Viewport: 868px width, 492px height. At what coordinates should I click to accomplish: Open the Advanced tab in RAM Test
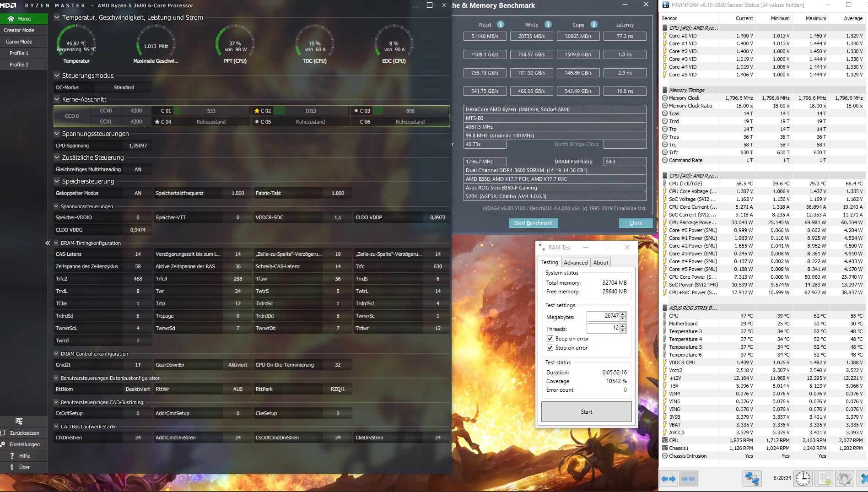(x=576, y=263)
